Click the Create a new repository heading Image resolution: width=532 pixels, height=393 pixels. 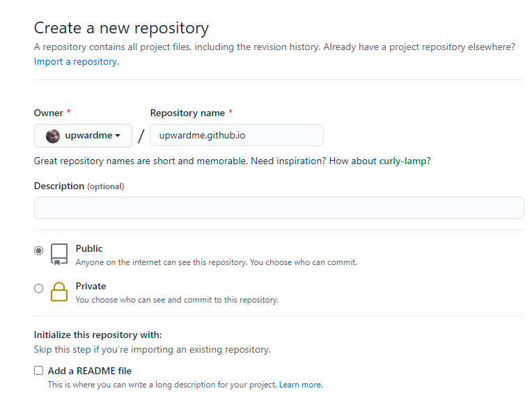121,28
